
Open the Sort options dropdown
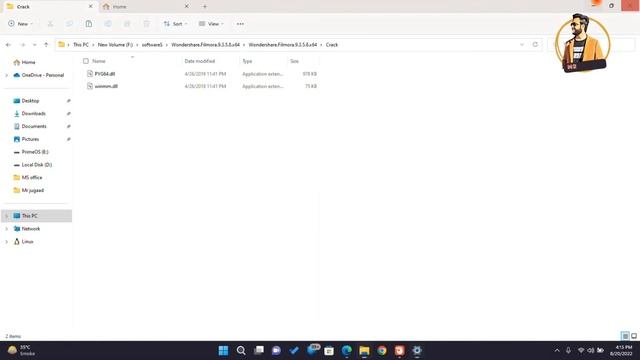[x=176, y=24]
